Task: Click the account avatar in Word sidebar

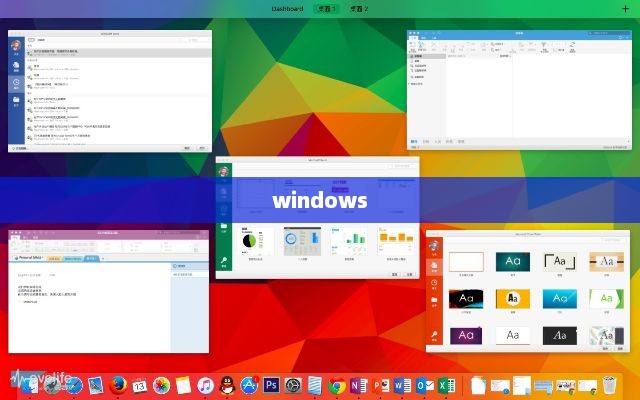Action: pyautogui.click(x=16, y=46)
